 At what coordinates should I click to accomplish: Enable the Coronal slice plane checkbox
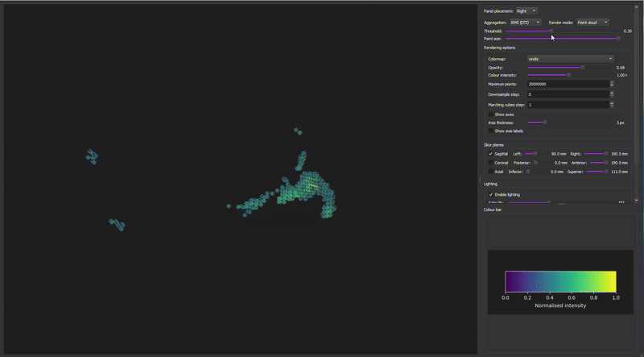coord(491,162)
